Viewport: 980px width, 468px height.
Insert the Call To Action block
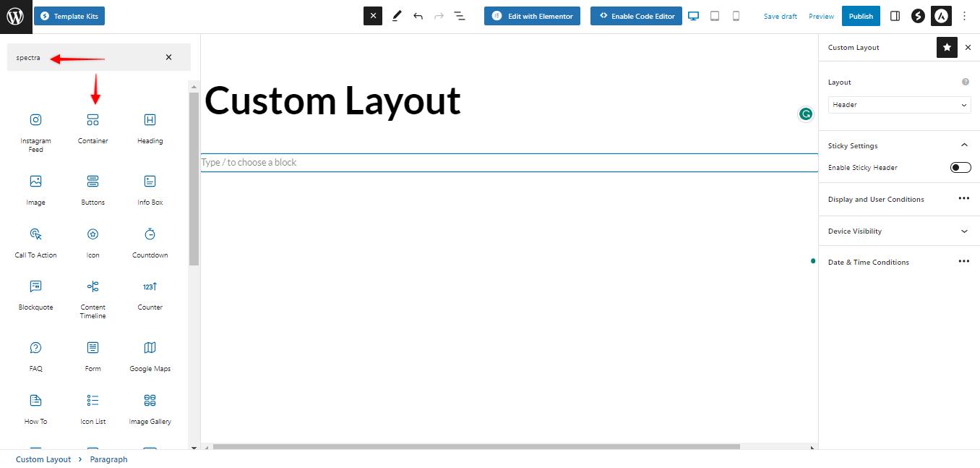tap(36, 243)
